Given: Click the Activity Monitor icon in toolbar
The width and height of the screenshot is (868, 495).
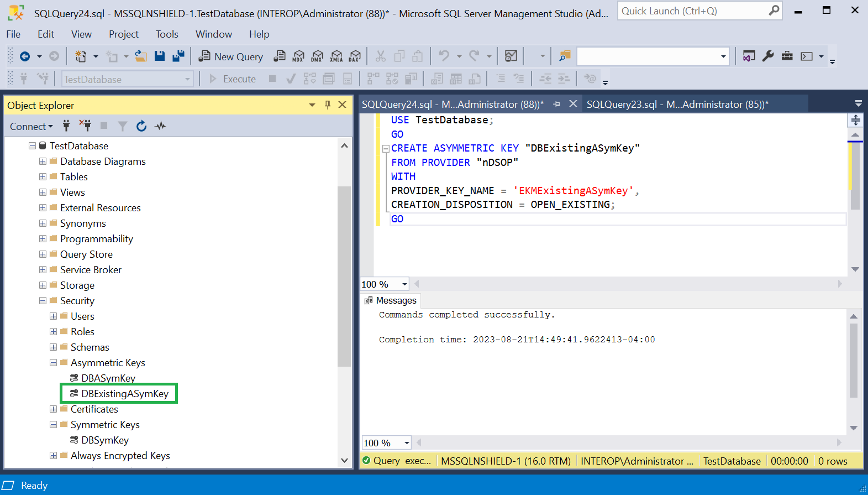Looking at the screenshot, I should tap(511, 56).
